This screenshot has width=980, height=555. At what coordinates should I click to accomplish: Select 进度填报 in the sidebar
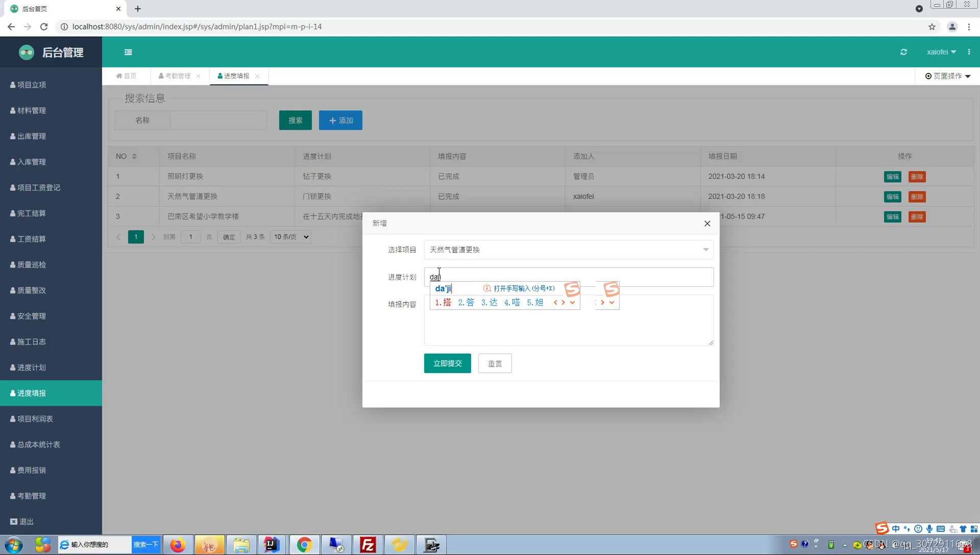[x=51, y=393]
